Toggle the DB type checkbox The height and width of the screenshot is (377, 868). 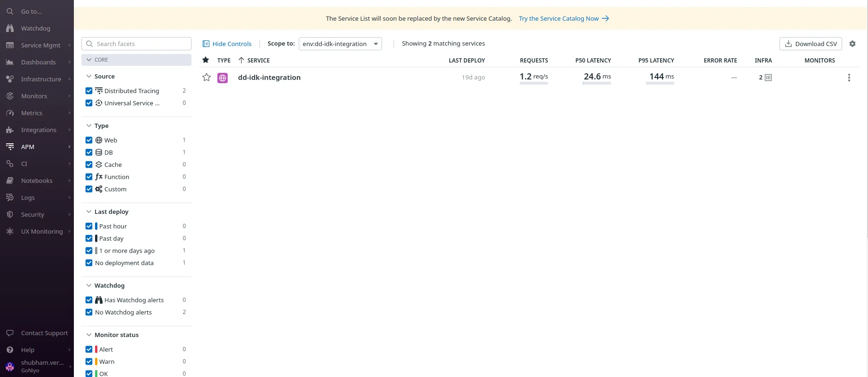(89, 152)
